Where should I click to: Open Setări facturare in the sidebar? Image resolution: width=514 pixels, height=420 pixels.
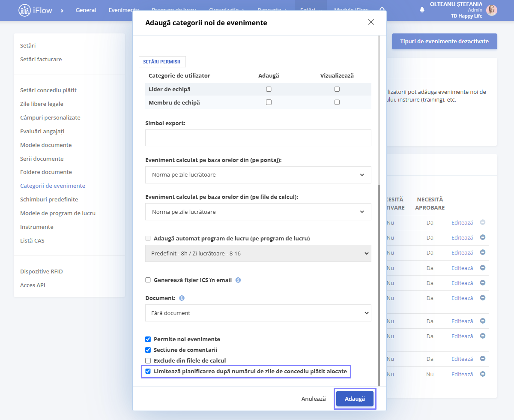pyautogui.click(x=41, y=59)
